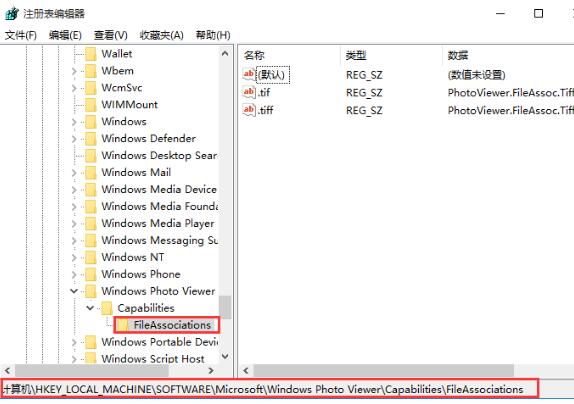Click the tree pane scroll down arrow
The image size is (574, 404).
click(225, 356)
